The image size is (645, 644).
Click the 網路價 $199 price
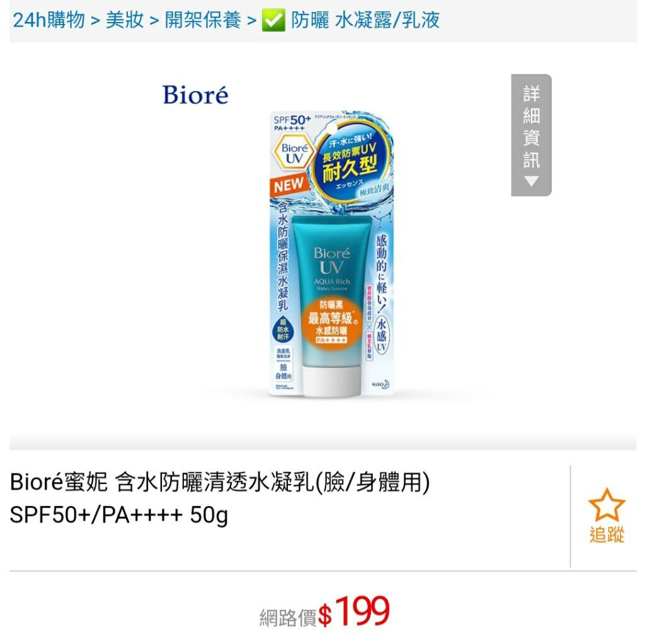(324, 613)
